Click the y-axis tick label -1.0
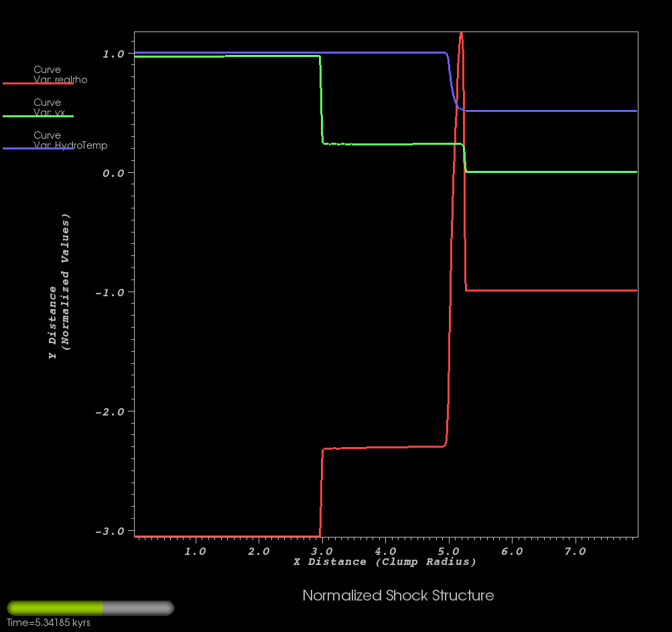Viewport: 672px width, 632px height. click(111, 292)
